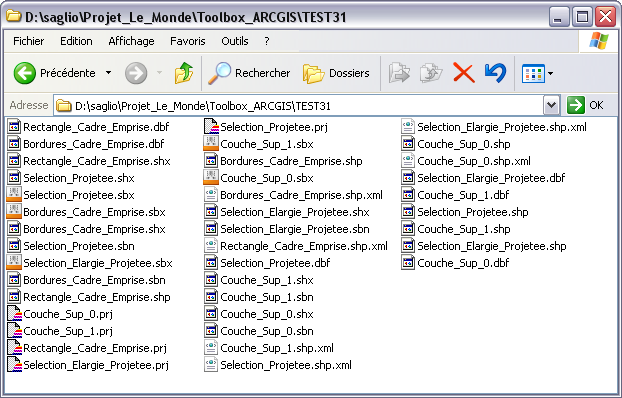Select icon of Bordures_Cadre_Emprise.dbf
Image resolution: width=622 pixels, height=398 pixels.
point(14,144)
